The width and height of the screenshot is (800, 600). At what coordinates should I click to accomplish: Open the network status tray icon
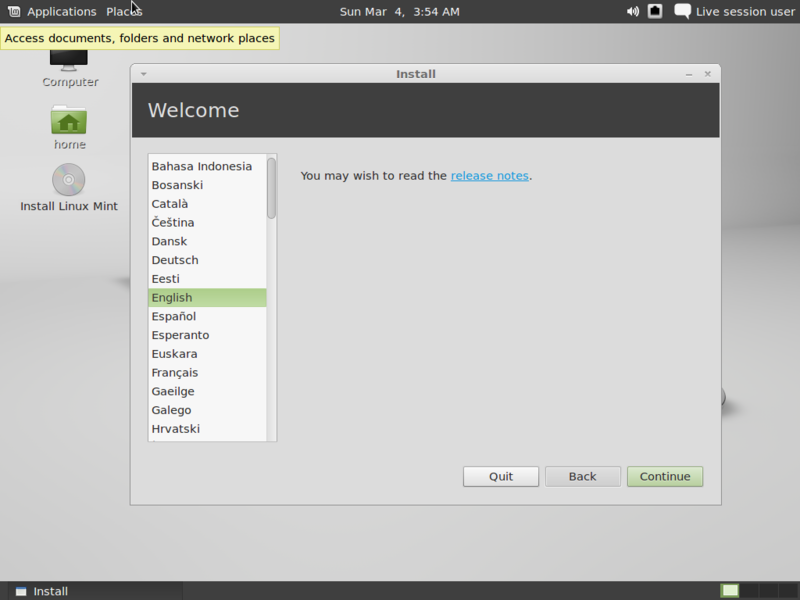[x=655, y=11]
